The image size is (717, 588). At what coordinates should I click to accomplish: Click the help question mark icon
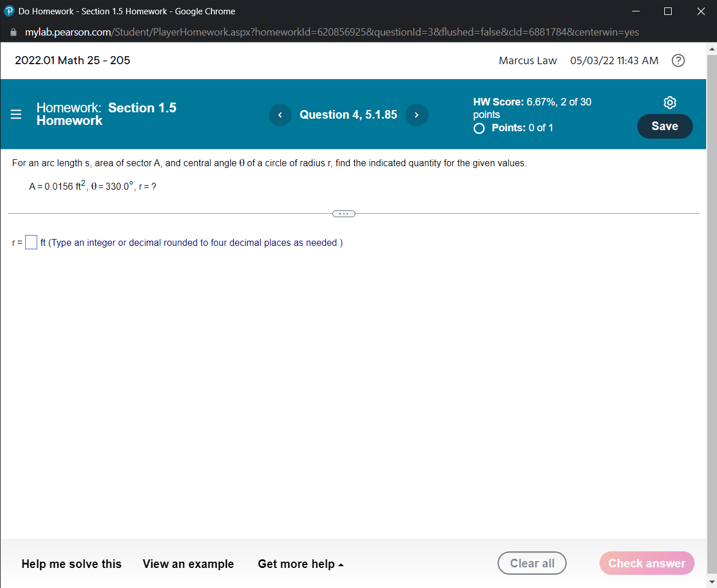(678, 60)
